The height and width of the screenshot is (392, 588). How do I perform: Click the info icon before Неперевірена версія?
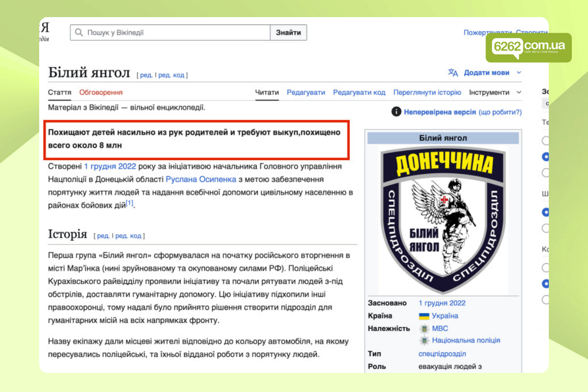pos(396,112)
